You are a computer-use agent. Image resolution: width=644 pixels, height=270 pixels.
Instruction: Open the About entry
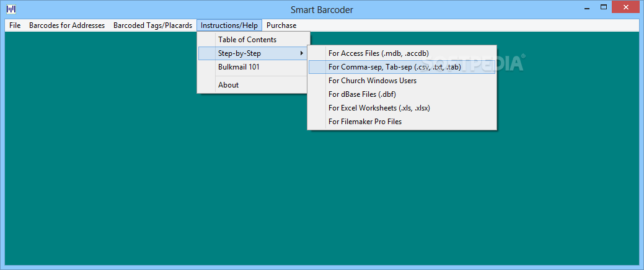pos(254,85)
